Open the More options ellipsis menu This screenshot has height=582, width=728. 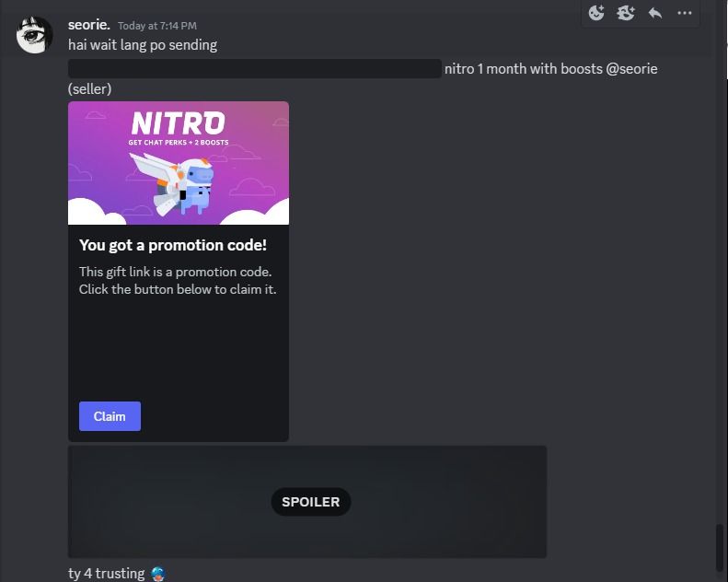[685, 13]
